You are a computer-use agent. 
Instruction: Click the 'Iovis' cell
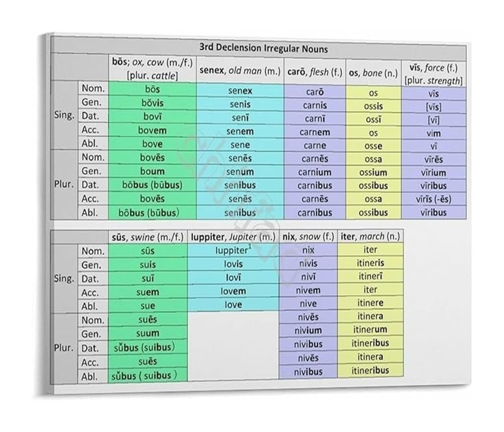(x=233, y=264)
